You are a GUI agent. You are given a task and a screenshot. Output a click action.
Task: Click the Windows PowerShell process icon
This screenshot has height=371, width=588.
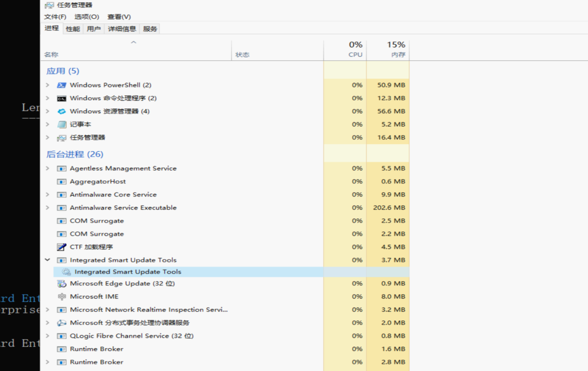(x=62, y=85)
